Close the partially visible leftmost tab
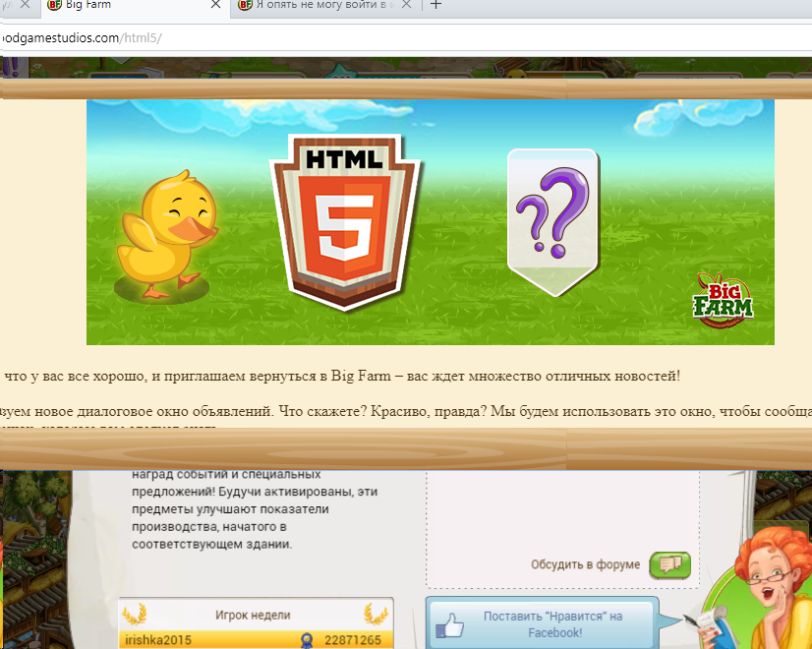Viewport: 812px width, 649px height. click(24, 4)
